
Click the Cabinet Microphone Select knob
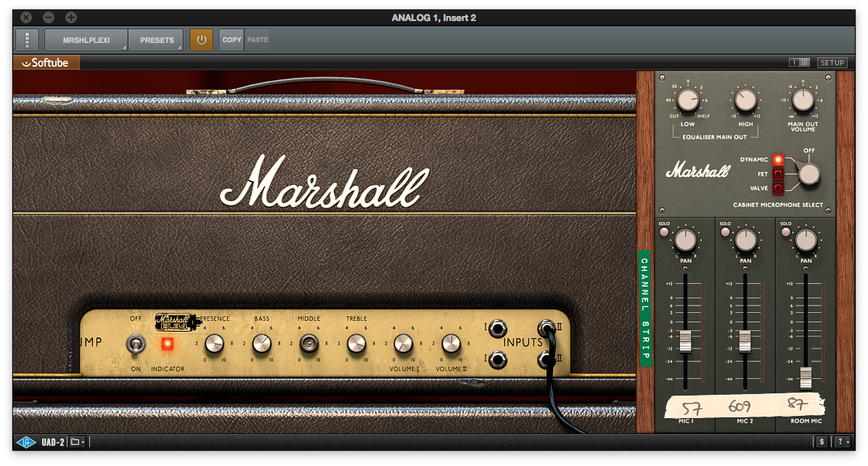click(x=808, y=174)
